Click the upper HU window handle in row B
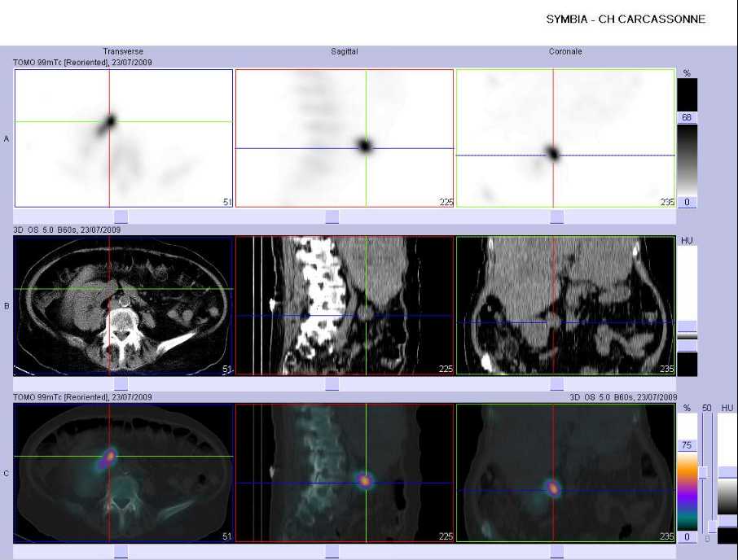Viewport: 738px width, 560px height. coord(687,326)
